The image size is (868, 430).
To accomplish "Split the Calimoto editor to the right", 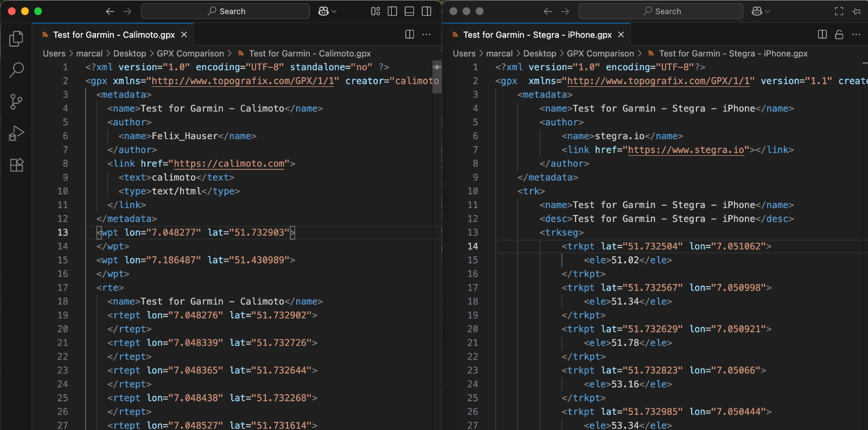I will click(x=410, y=35).
